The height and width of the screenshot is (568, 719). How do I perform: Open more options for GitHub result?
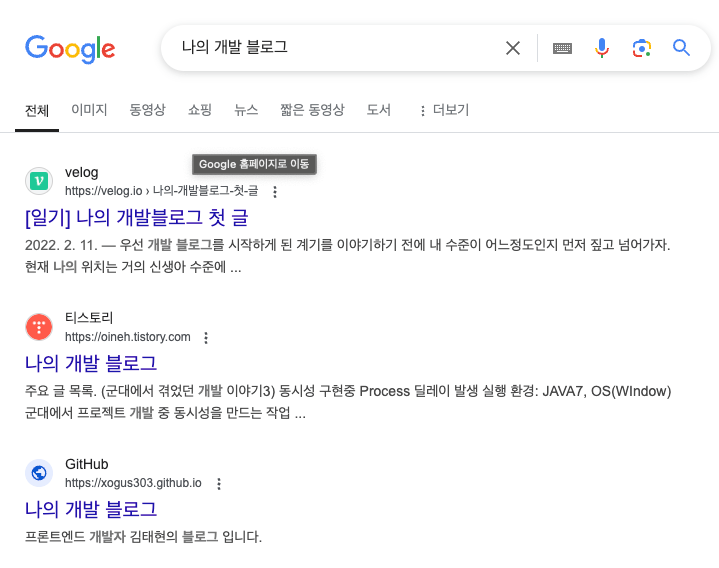click(x=219, y=483)
